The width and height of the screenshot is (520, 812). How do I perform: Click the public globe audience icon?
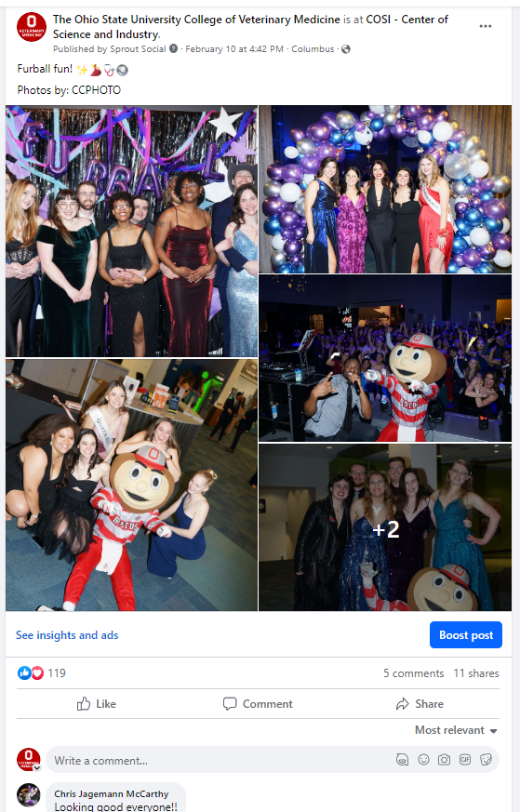coord(346,49)
